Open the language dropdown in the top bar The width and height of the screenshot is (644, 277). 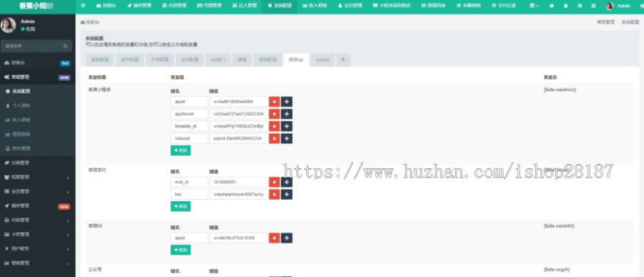click(x=580, y=6)
